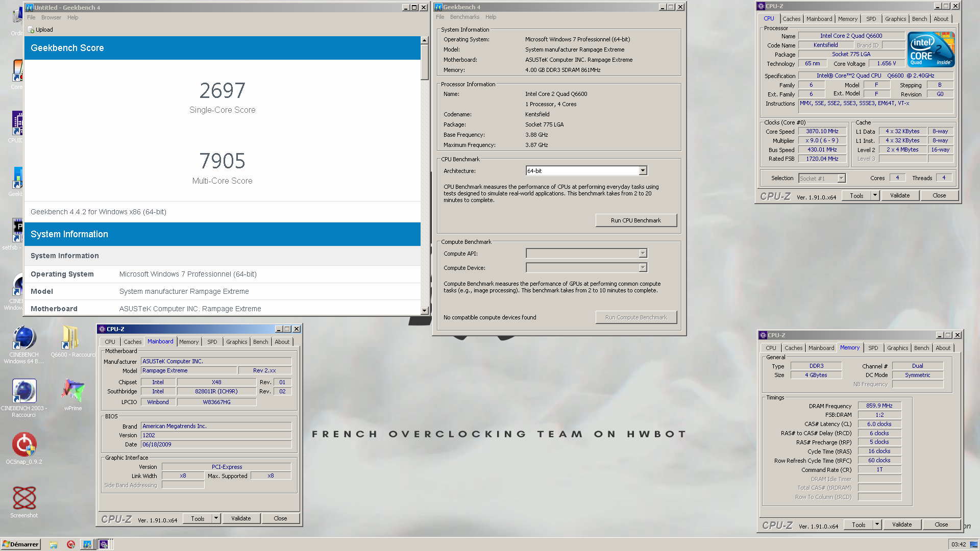This screenshot has height=551, width=980.
Task: Click Validate in the CPU tab CPU-Z
Action: pos(899,195)
